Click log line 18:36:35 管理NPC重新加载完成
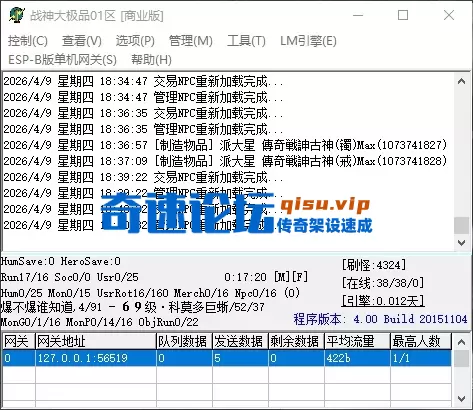Image resolution: width=473 pixels, height=410 pixels. 143,129
